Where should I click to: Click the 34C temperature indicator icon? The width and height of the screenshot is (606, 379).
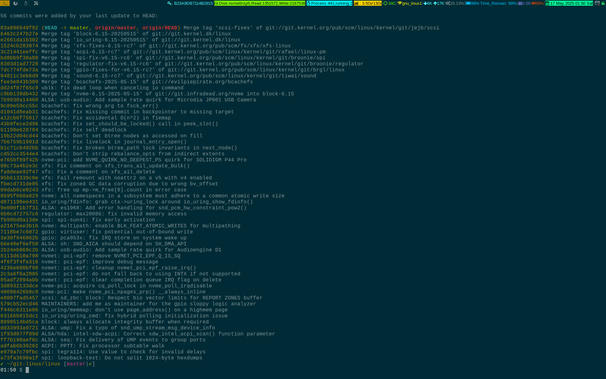pyautogui.click(x=385, y=3)
